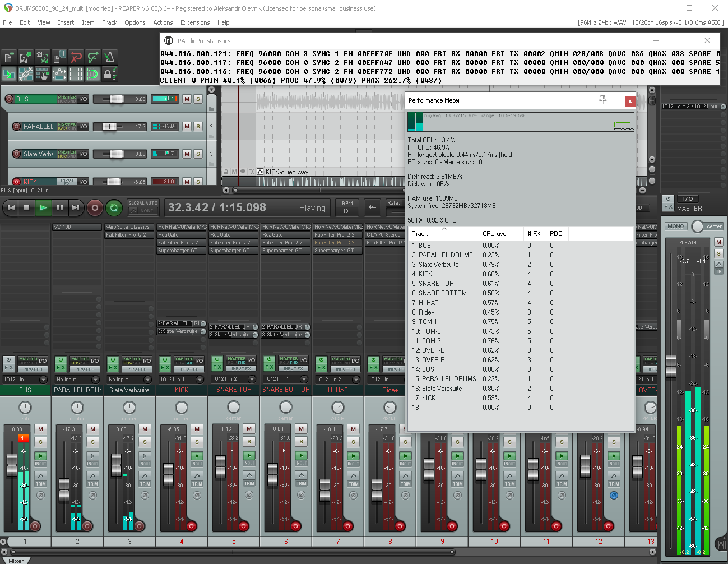This screenshot has width=728, height=564.
Task: Click the CPU use column header
Action: 494,234
